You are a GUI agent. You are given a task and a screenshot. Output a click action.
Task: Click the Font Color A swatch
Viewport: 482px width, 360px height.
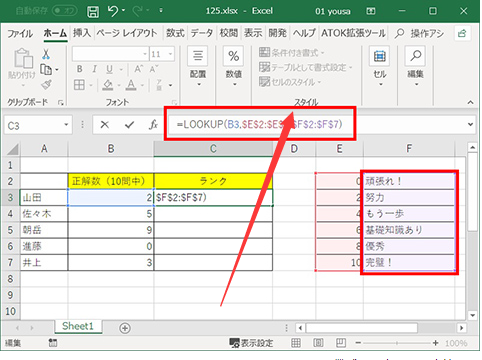pyautogui.click(x=131, y=85)
